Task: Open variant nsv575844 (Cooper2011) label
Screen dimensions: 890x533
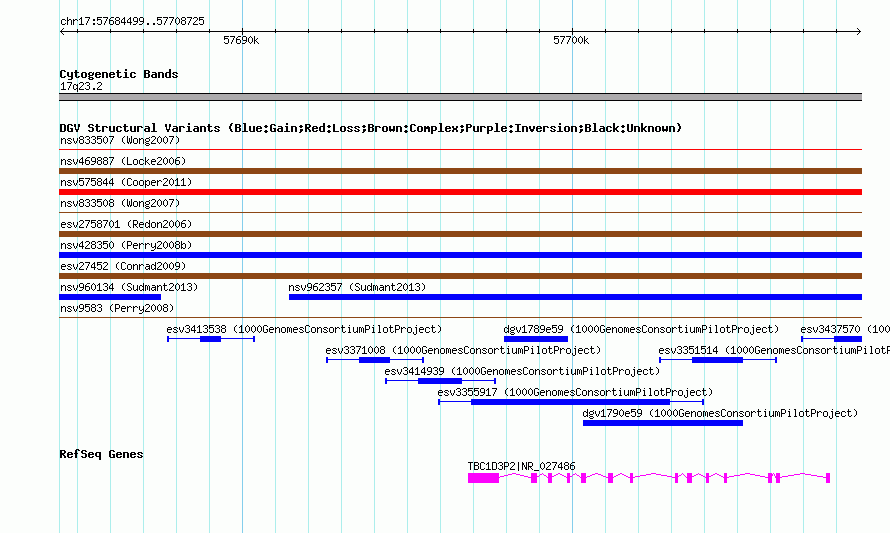Action: [x=126, y=182]
